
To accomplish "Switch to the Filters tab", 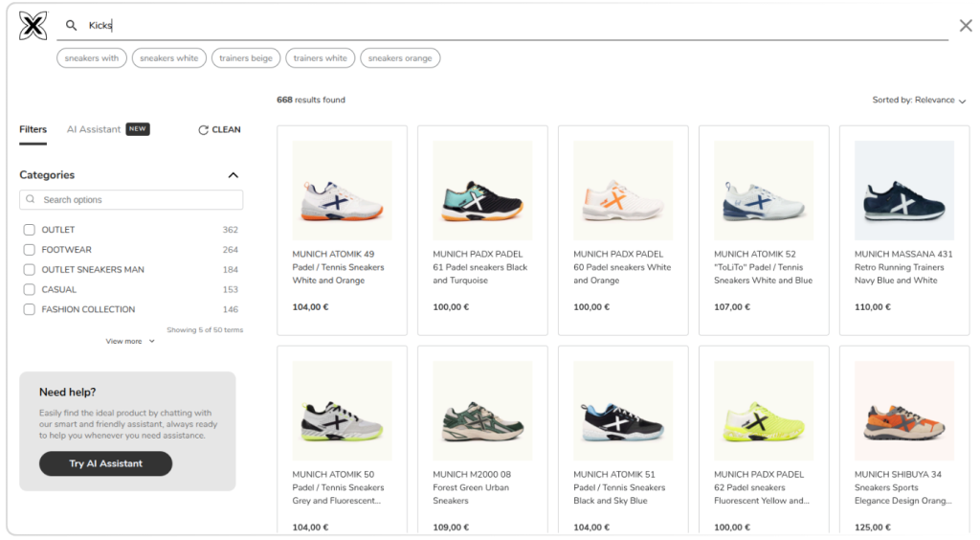I will pos(33,129).
